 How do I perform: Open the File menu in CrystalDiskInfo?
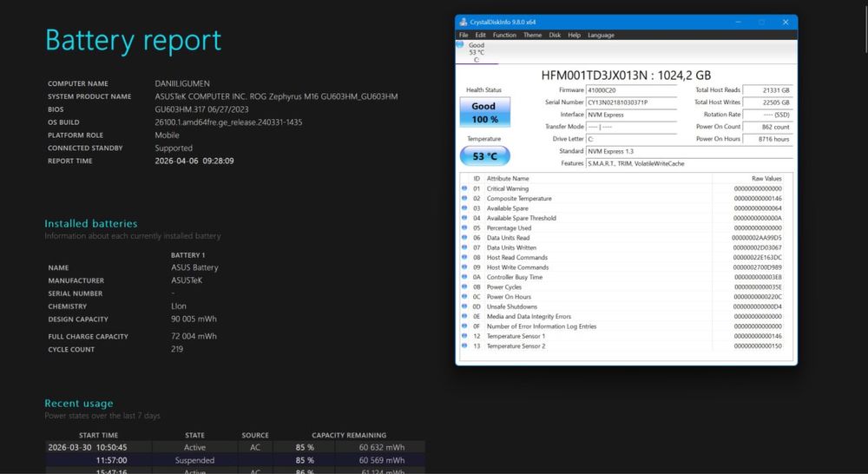[x=464, y=35]
